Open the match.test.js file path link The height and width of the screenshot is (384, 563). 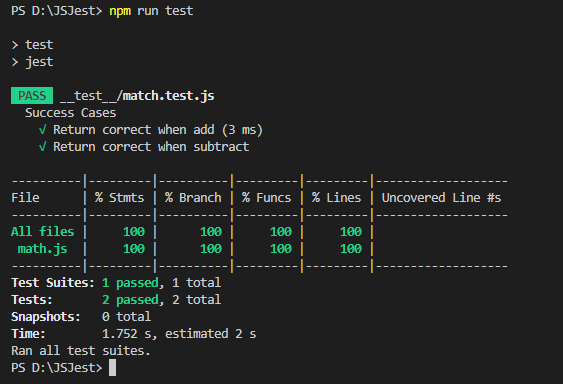(137, 96)
